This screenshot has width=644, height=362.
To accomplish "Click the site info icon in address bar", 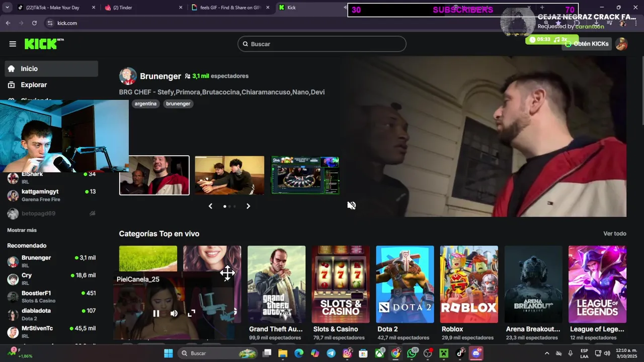I will [50, 23].
